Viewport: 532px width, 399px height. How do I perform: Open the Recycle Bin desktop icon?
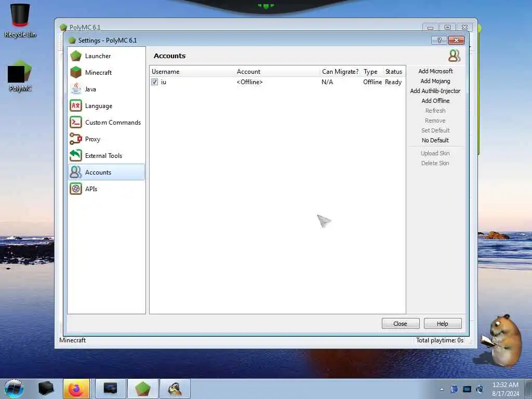20,20
